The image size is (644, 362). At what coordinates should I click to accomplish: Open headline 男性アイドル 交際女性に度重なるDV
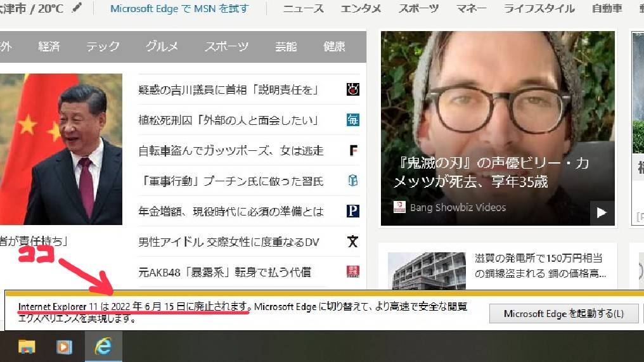(x=229, y=242)
